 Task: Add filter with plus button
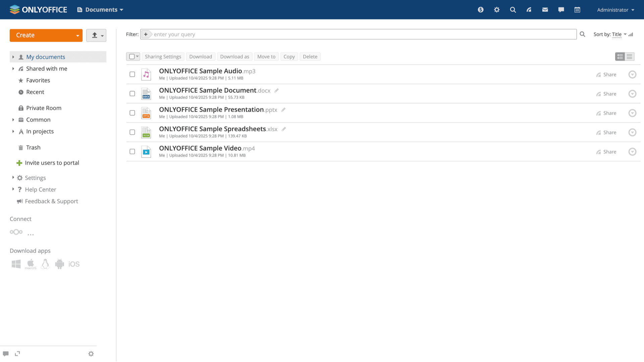(x=146, y=34)
